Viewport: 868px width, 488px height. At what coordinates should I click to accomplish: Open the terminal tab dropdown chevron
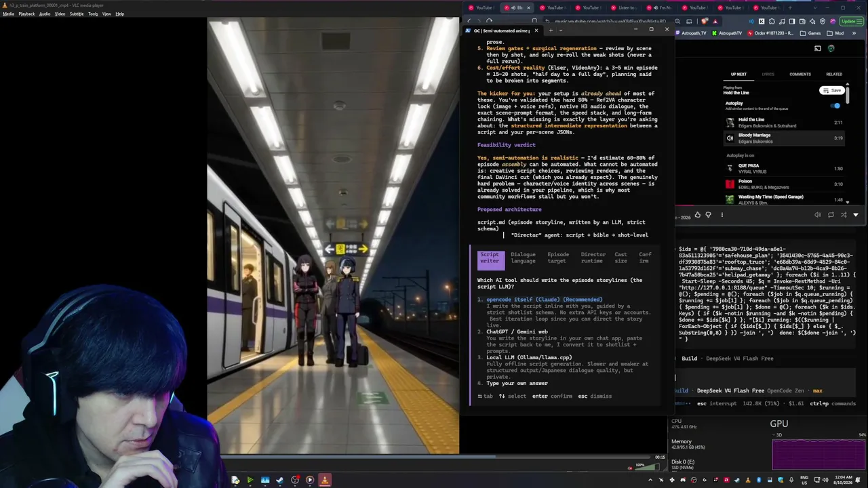[560, 30]
